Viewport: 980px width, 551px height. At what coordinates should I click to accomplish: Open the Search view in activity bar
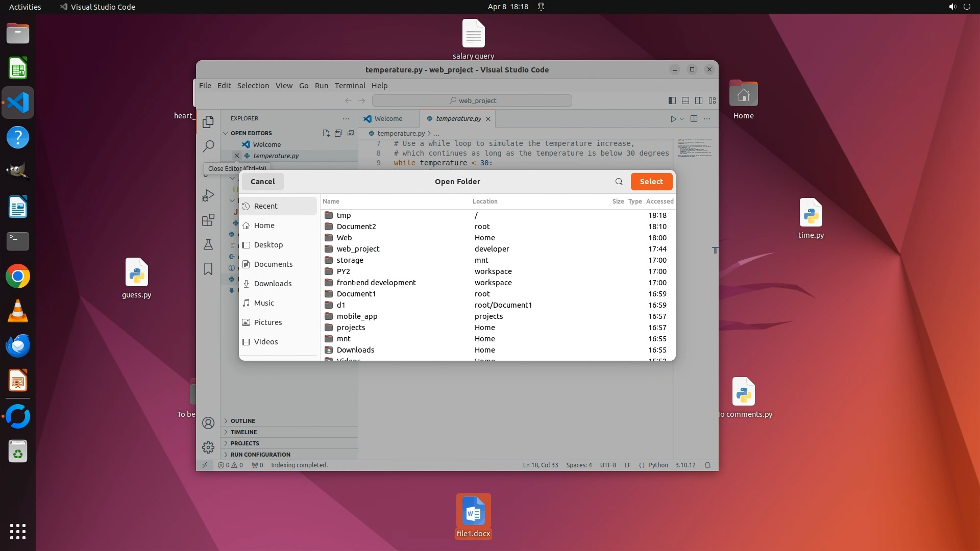(208, 146)
